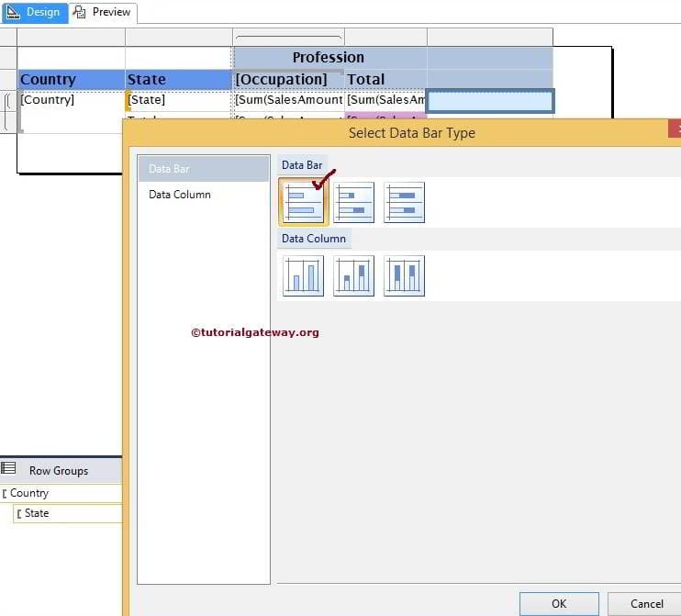The height and width of the screenshot is (616, 681).
Task: Choose the stacked Data Bar icon
Action: [x=353, y=203]
